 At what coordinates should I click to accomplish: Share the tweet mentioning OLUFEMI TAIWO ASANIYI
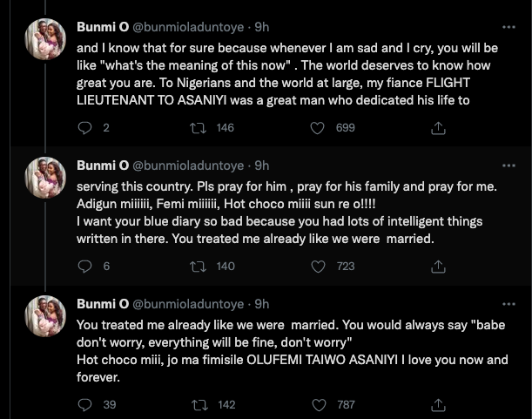pos(435,405)
